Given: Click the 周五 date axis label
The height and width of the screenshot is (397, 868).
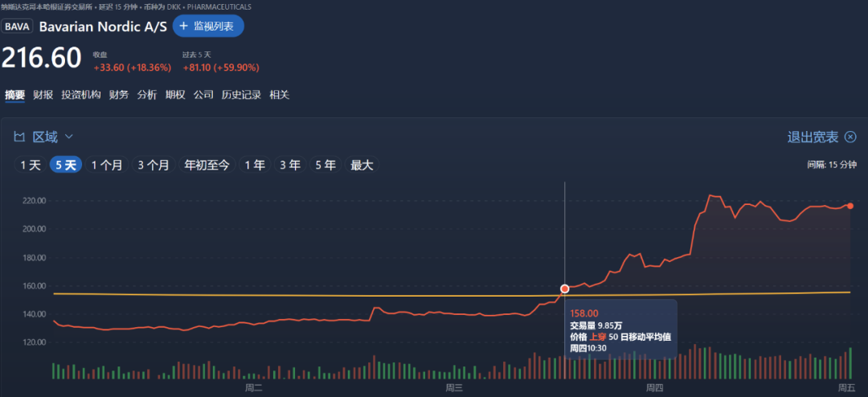Looking at the screenshot, I should click(846, 387).
